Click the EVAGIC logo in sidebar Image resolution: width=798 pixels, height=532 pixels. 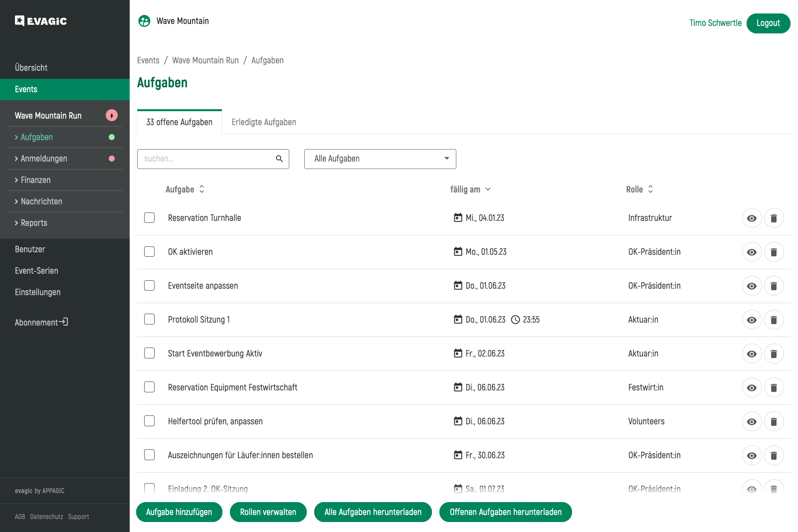point(41,21)
